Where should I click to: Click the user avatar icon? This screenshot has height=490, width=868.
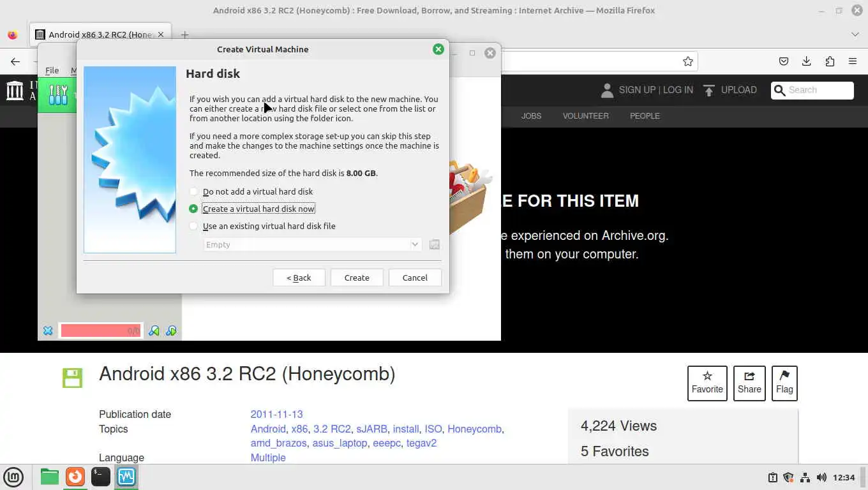607,90
